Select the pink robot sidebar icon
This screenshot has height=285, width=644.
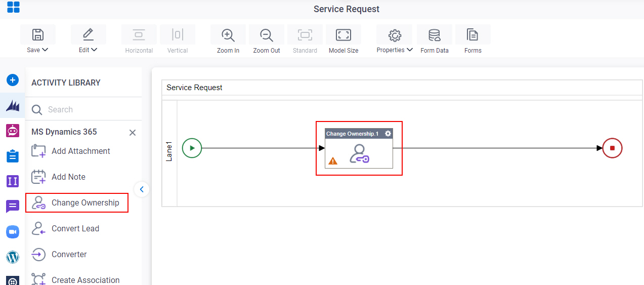pos(13,131)
